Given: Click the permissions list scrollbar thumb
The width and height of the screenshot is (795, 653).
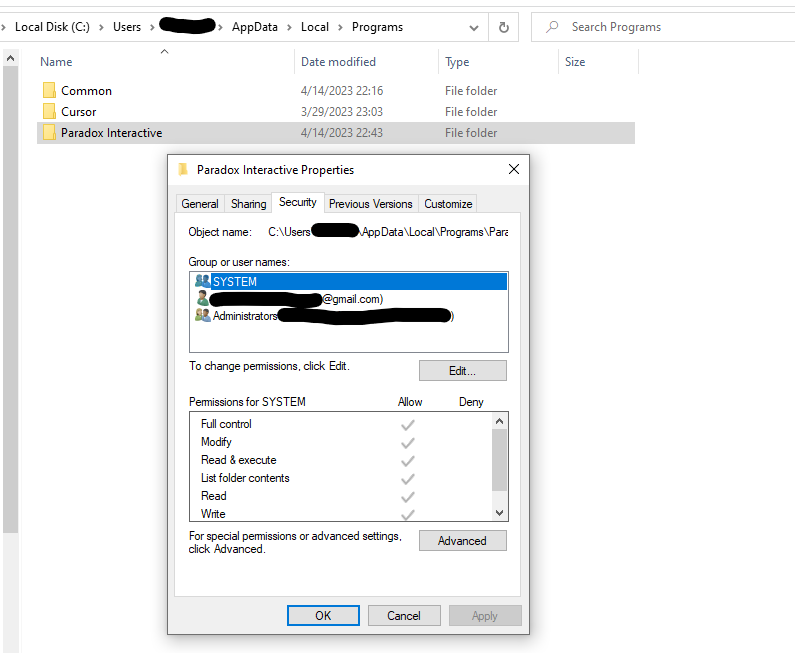Looking at the screenshot, I should pos(499,460).
